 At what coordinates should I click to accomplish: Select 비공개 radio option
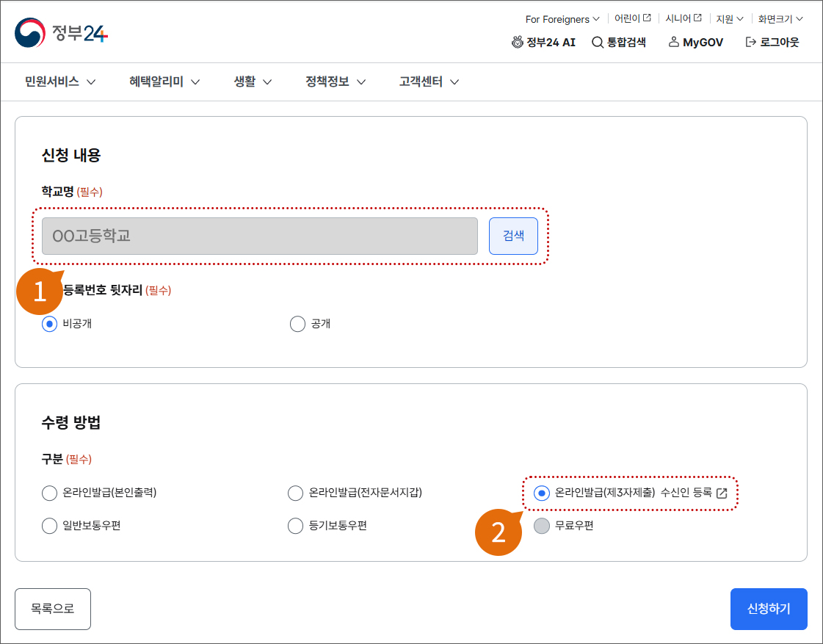[x=49, y=324]
